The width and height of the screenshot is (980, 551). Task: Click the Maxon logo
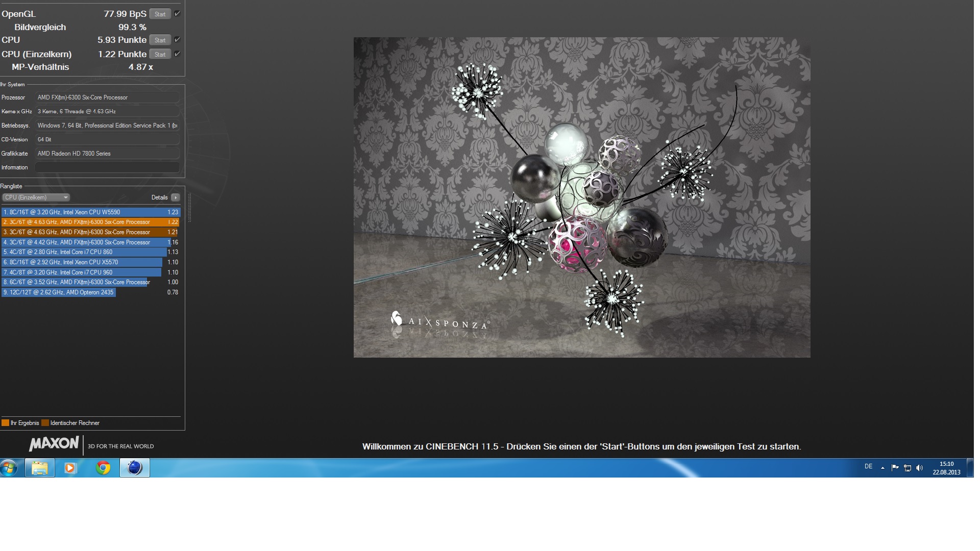(54, 444)
